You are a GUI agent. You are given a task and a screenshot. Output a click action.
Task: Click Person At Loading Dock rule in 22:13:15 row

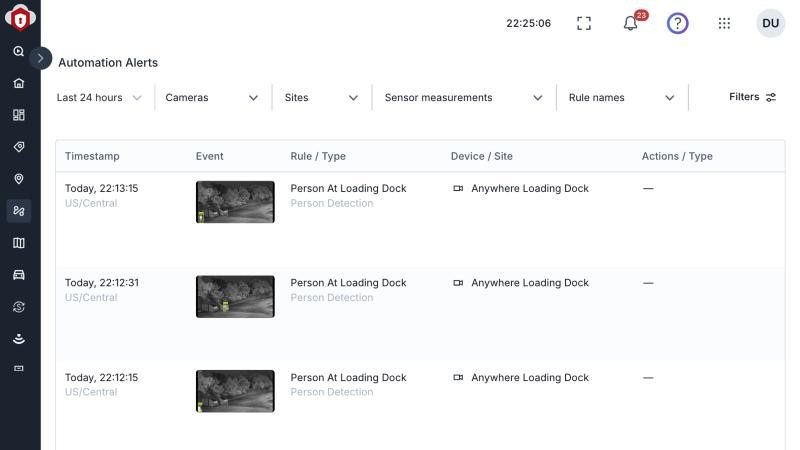pos(348,188)
